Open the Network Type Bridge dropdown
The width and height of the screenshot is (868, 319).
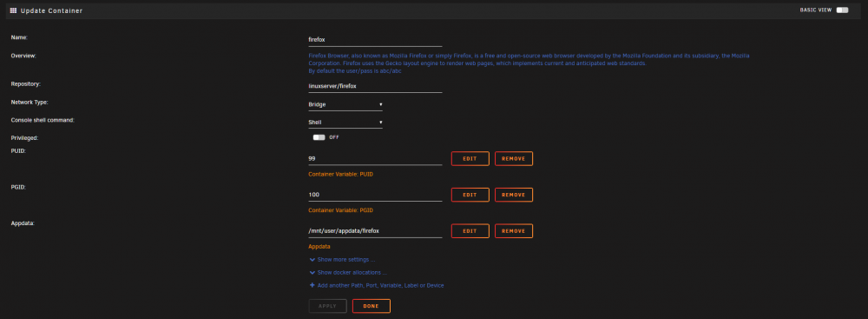pos(345,104)
